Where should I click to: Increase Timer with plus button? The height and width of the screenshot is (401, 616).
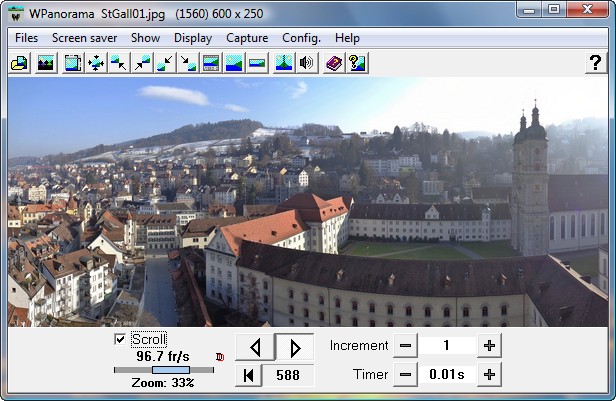[489, 375]
